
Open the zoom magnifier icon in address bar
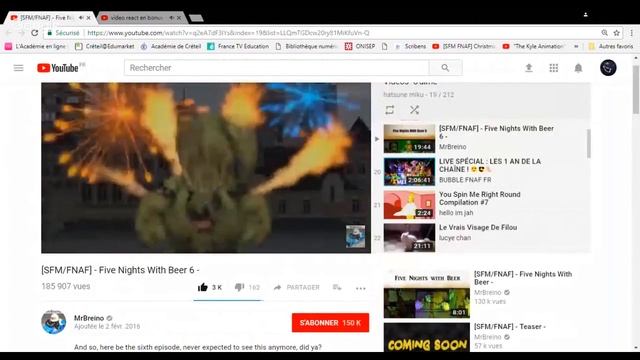pyautogui.click(x=604, y=33)
